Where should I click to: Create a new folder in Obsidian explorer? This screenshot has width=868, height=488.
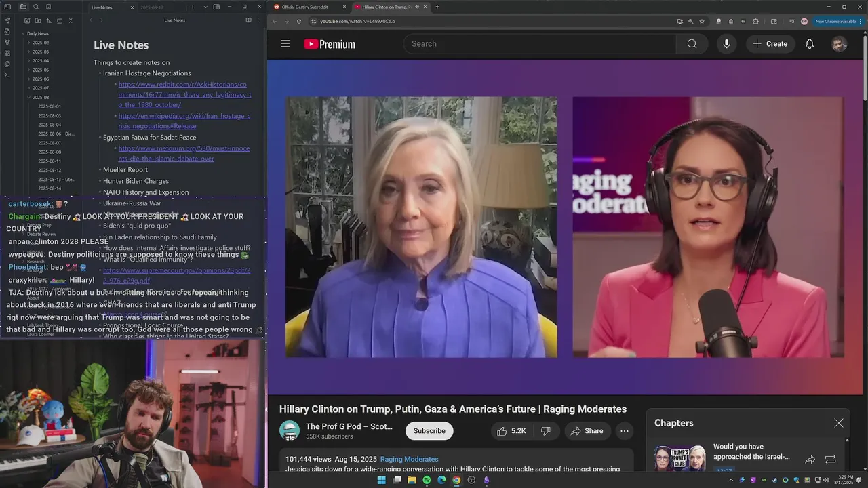tap(38, 20)
